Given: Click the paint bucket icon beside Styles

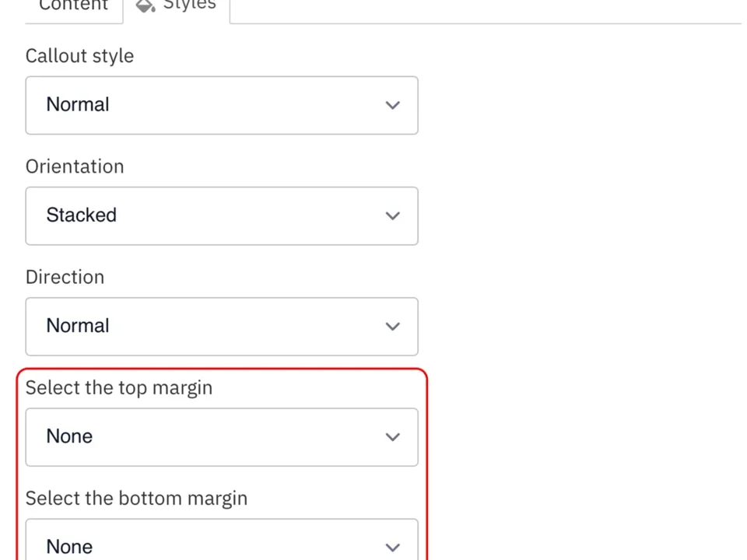Looking at the screenshot, I should coord(146,6).
